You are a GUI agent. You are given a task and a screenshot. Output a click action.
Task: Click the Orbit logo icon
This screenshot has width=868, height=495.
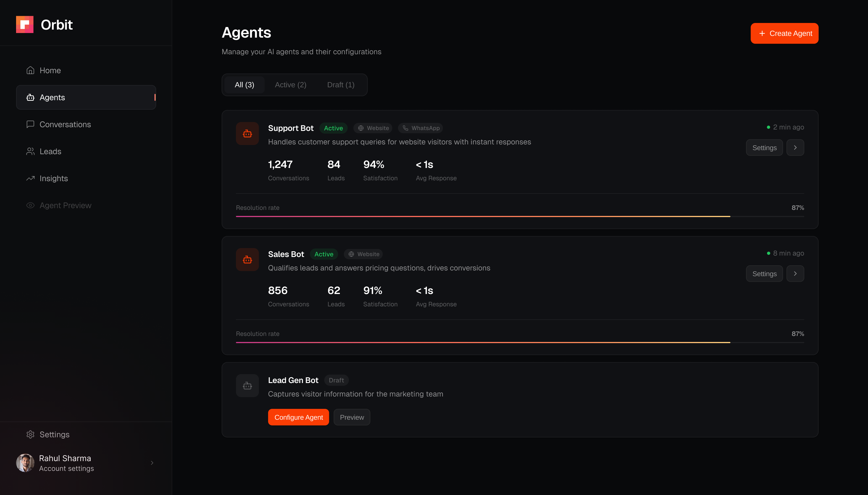point(24,24)
